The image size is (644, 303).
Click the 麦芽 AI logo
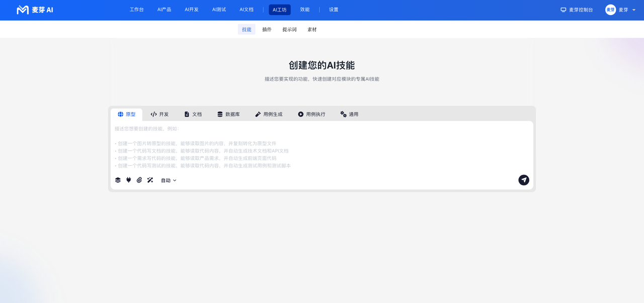pyautogui.click(x=35, y=10)
